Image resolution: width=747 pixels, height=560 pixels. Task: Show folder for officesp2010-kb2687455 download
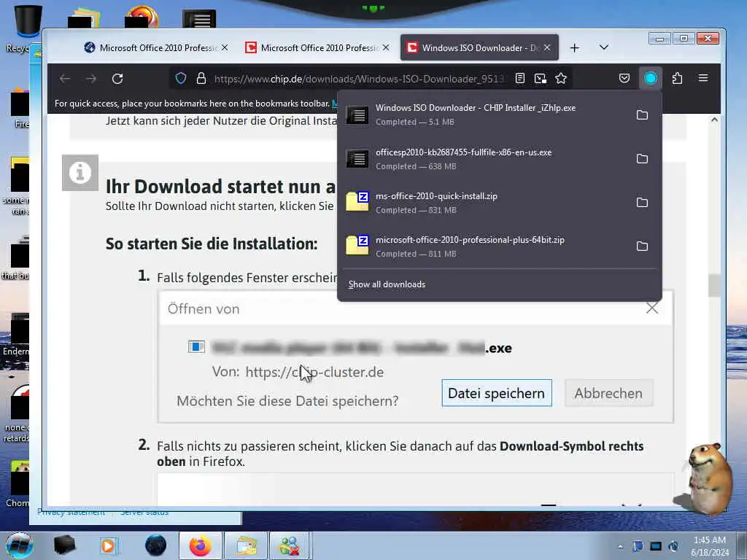click(x=642, y=158)
